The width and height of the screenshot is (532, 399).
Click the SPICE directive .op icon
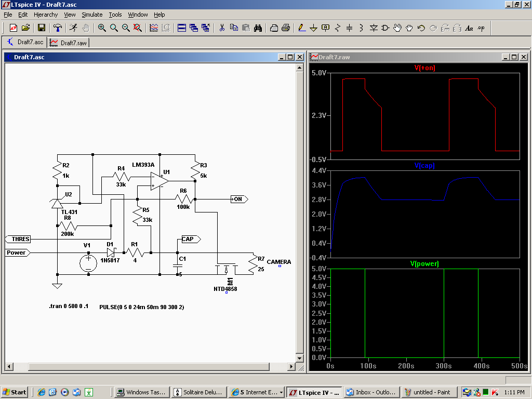481,28
